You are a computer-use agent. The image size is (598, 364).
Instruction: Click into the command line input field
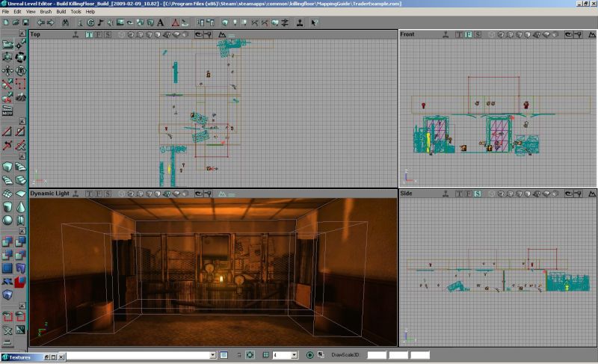coord(138,355)
